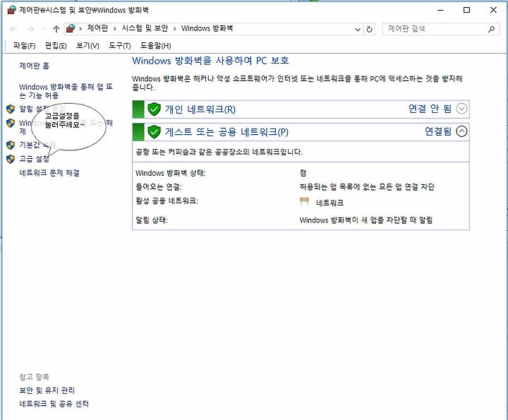Open 보안 및 유지 관리 link
This screenshot has width=508, height=420.
pos(47,390)
